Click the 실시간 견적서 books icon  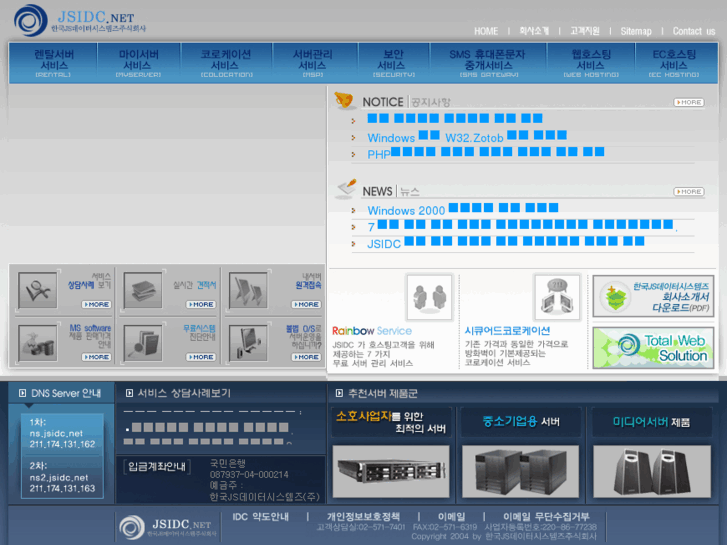143,290
